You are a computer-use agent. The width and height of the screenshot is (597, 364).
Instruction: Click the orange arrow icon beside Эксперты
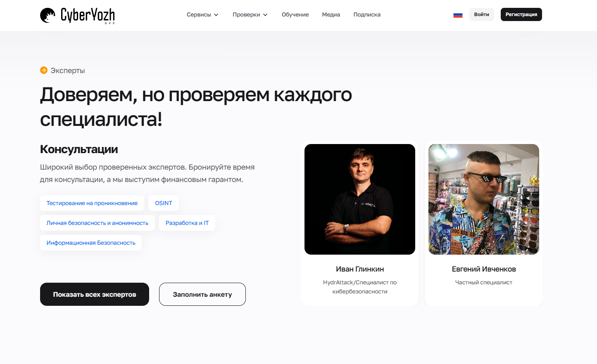[x=44, y=70]
